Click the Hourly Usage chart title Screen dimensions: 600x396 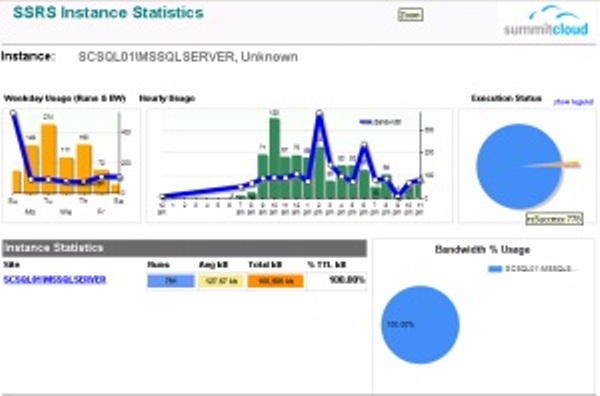[167, 99]
